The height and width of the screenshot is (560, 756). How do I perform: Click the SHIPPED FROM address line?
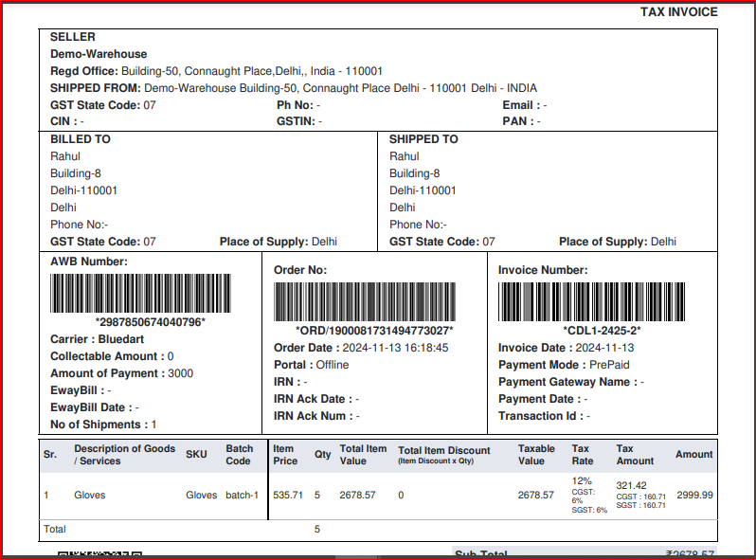coord(294,88)
